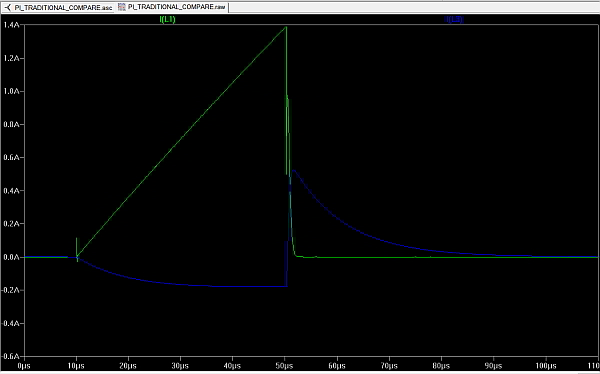Click the peak of the blue I(L3) curve
Image resolution: width=600 pixels, height=374 pixels.
pos(293,170)
